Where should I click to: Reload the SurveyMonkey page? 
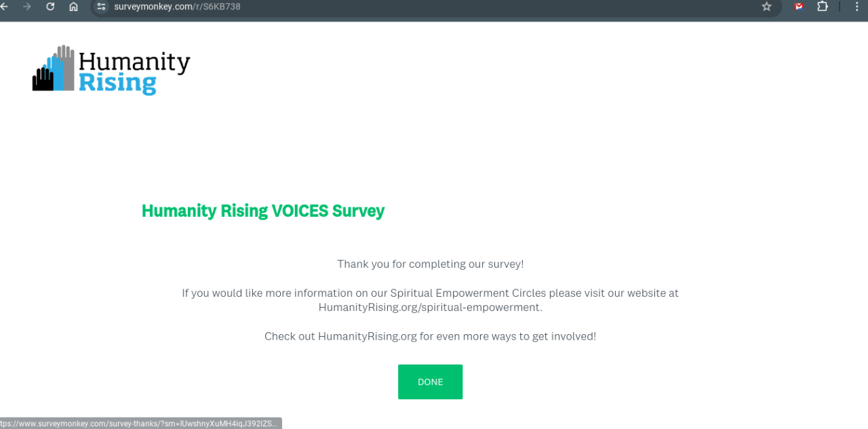(50, 7)
